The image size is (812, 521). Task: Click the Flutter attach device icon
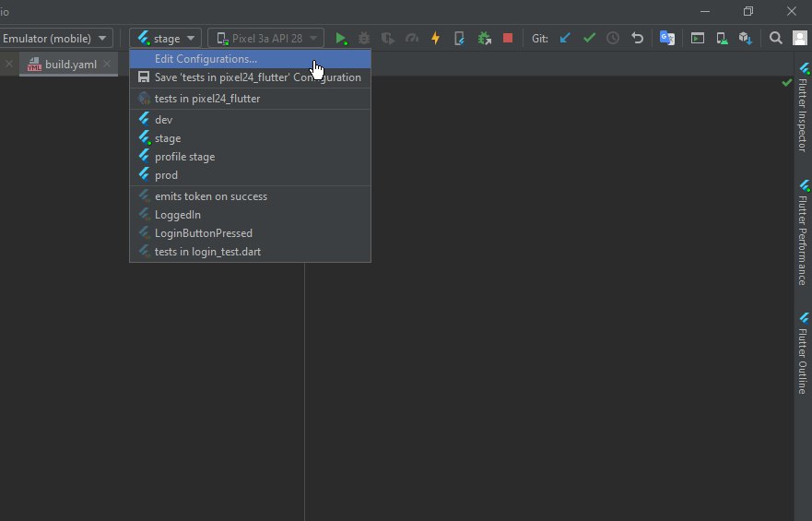459,39
